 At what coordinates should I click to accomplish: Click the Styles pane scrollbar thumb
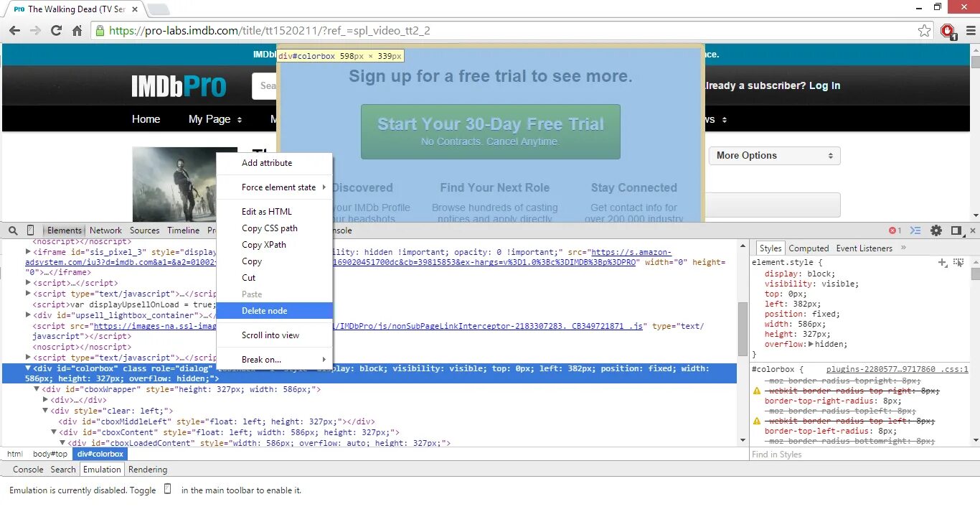(x=975, y=274)
